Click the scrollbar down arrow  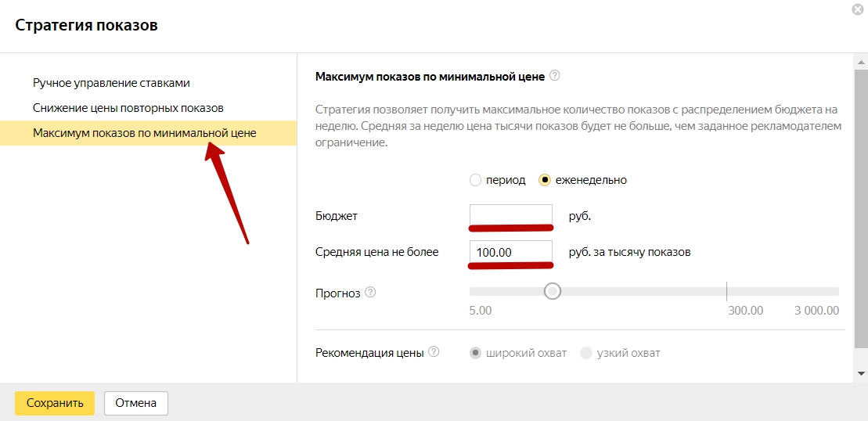tap(861, 373)
